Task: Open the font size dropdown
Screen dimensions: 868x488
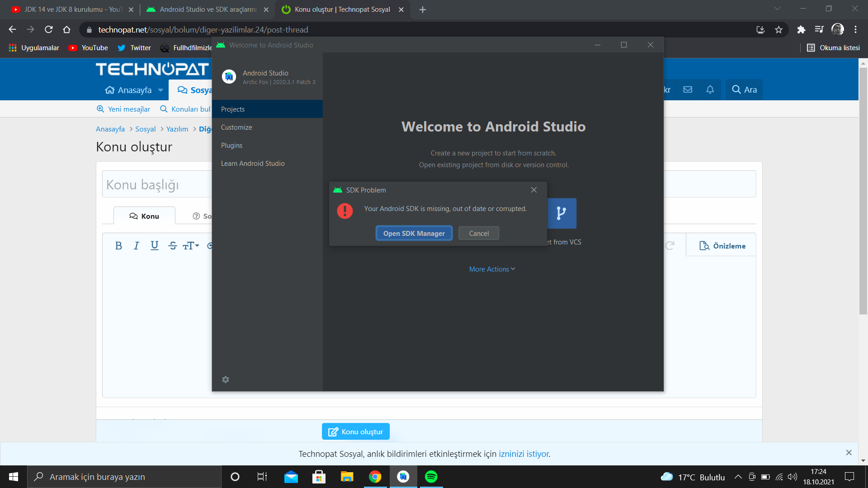Action: tap(191, 246)
